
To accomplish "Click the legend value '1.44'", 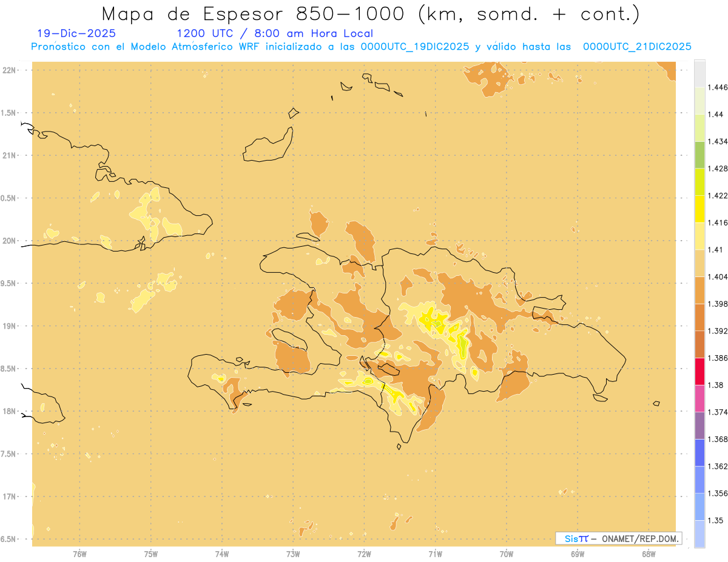I will pos(715,115).
